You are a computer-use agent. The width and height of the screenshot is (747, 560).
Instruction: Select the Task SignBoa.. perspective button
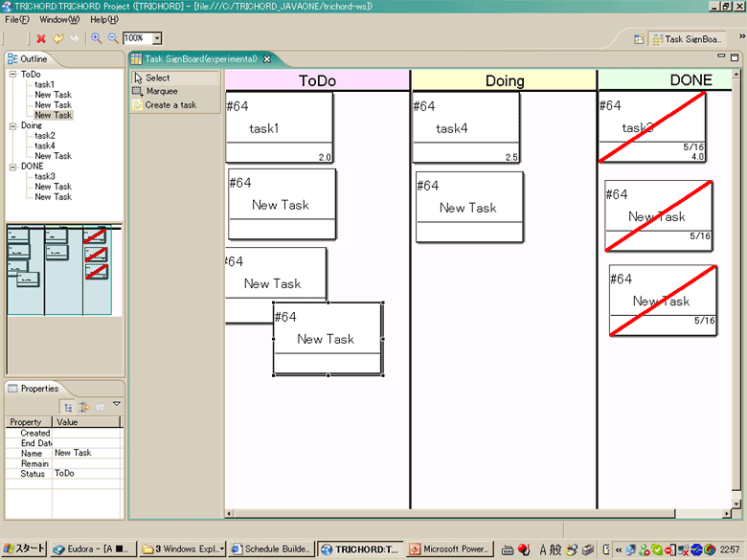pyautogui.click(x=687, y=39)
